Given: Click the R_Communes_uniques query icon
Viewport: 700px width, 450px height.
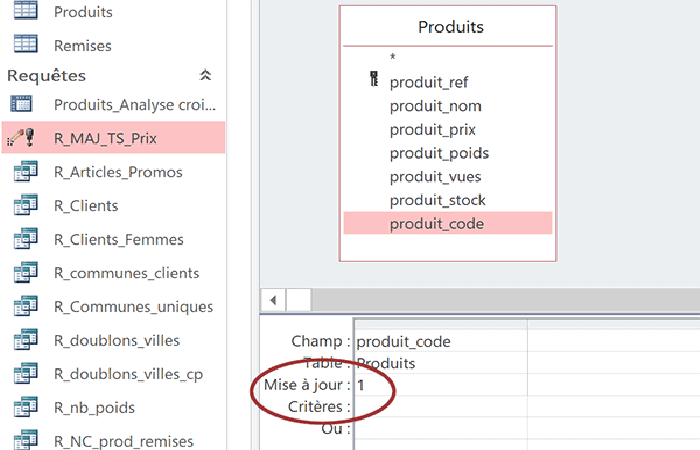Looking at the screenshot, I should pyautogui.click(x=25, y=306).
